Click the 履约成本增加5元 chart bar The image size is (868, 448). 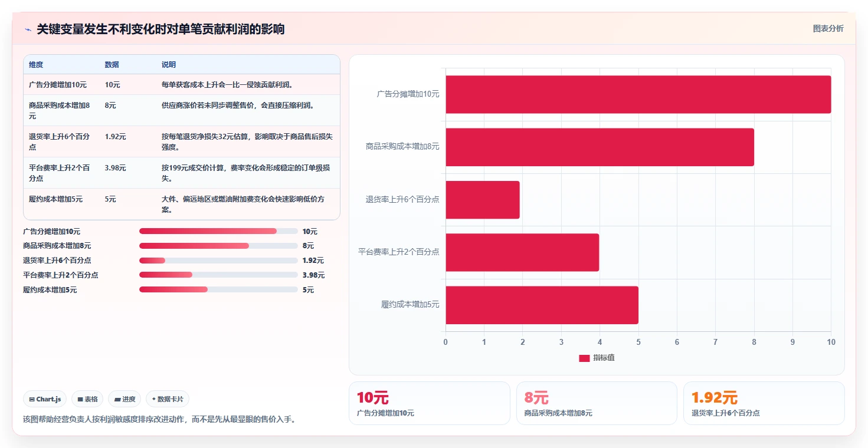coord(542,305)
